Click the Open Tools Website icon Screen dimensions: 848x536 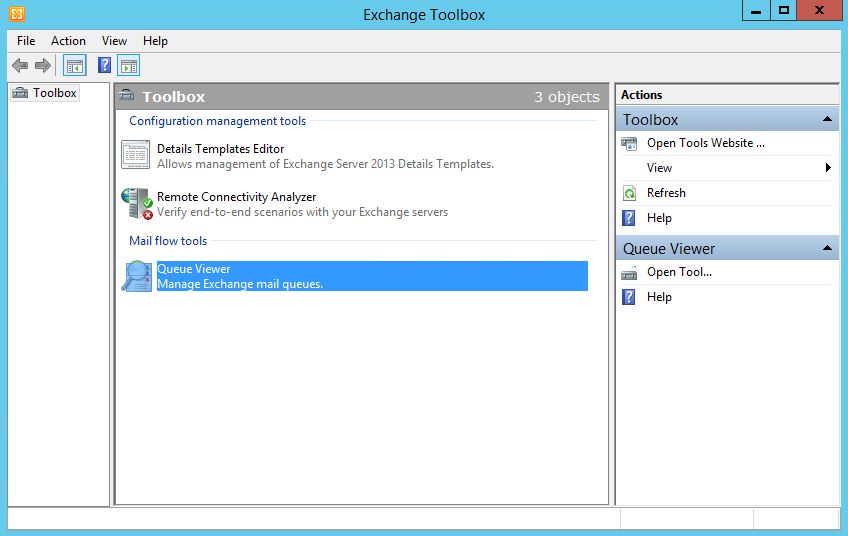pos(629,143)
